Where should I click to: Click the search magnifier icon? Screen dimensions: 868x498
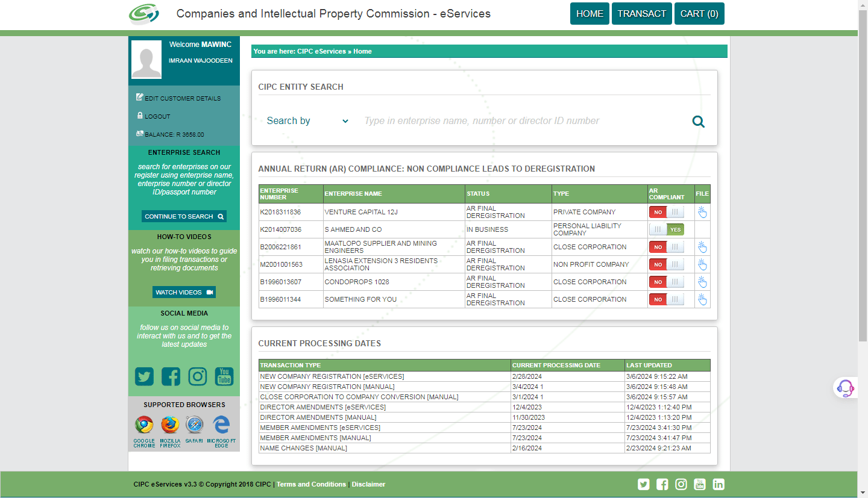click(698, 121)
